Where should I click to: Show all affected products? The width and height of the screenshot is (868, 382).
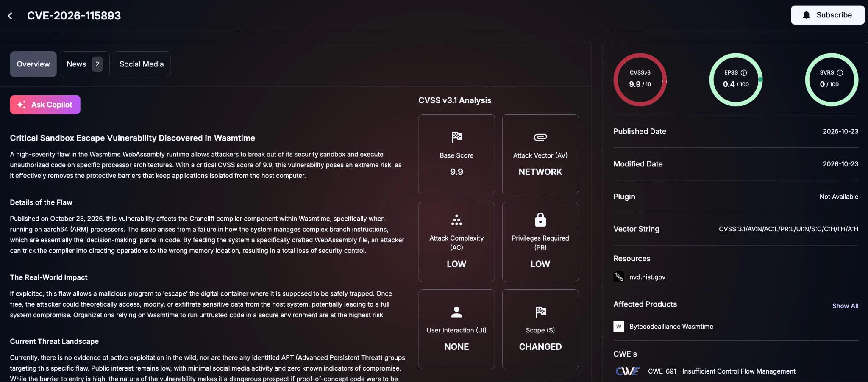coord(845,306)
